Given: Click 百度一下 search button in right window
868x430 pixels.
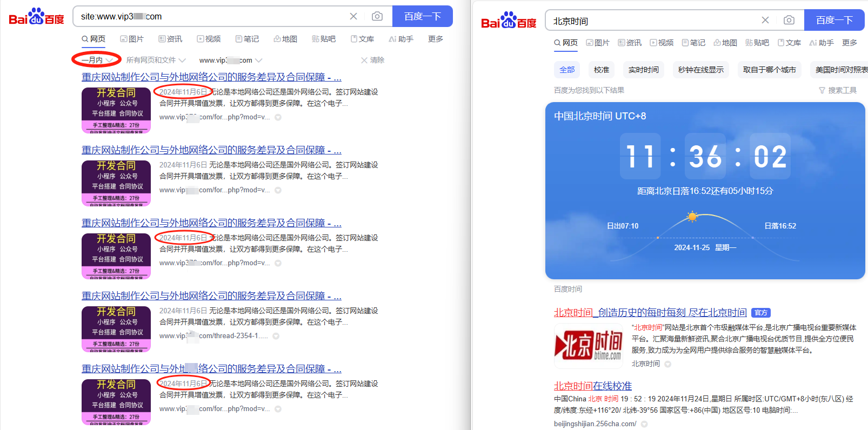Looking at the screenshot, I should click(834, 20).
